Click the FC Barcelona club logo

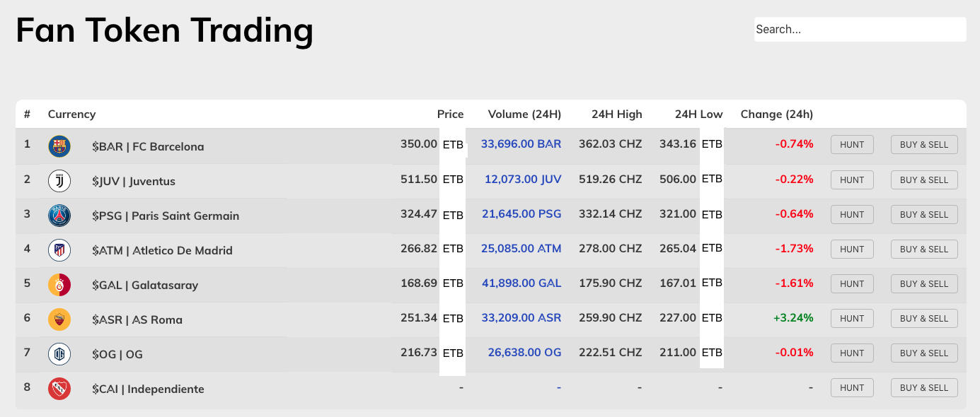tap(59, 146)
